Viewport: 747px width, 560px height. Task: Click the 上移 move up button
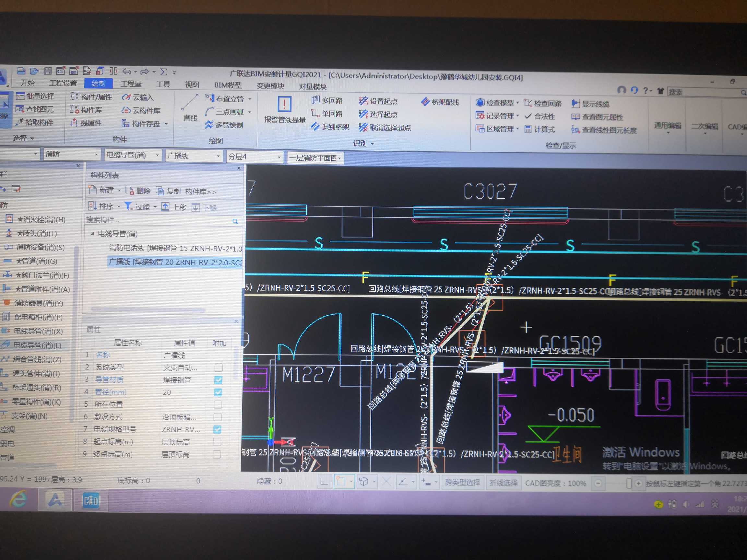(x=174, y=207)
